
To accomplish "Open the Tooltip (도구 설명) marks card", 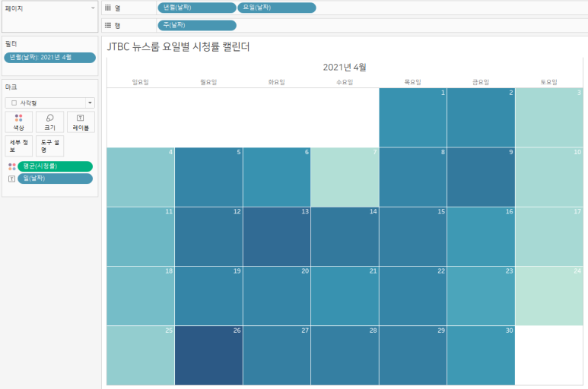I will pos(50,146).
